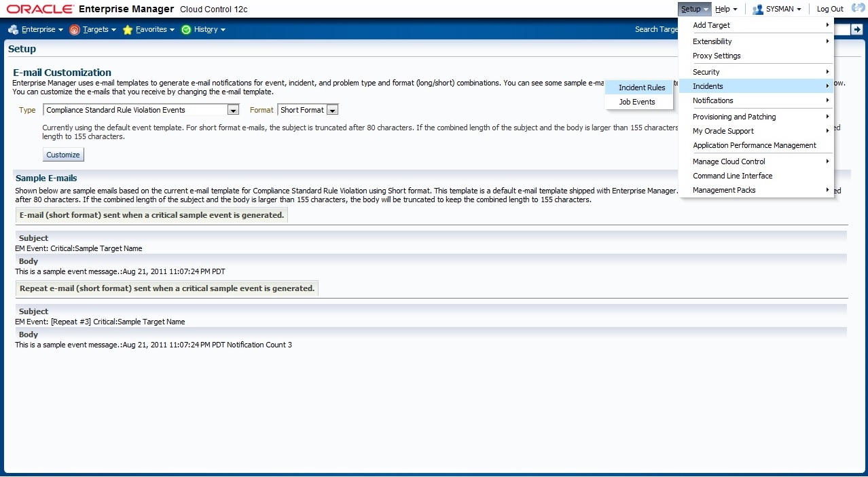This screenshot has width=868, height=477.
Task: Expand the Help menu
Action: pos(726,9)
